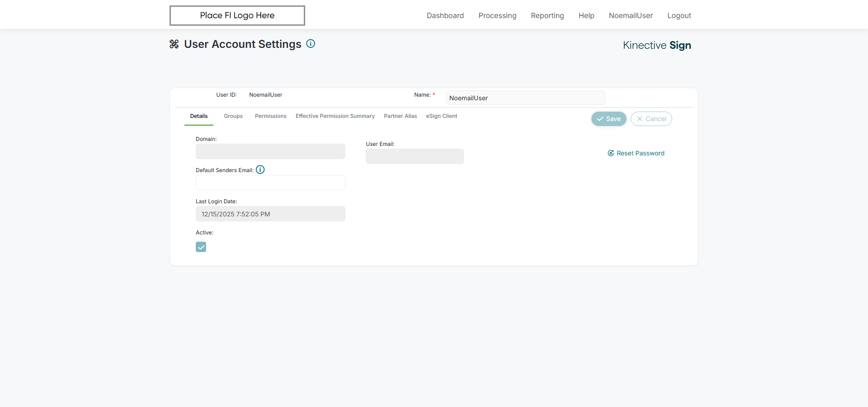Click the User Account Settings heading
The width and height of the screenshot is (868, 407).
pos(243,44)
